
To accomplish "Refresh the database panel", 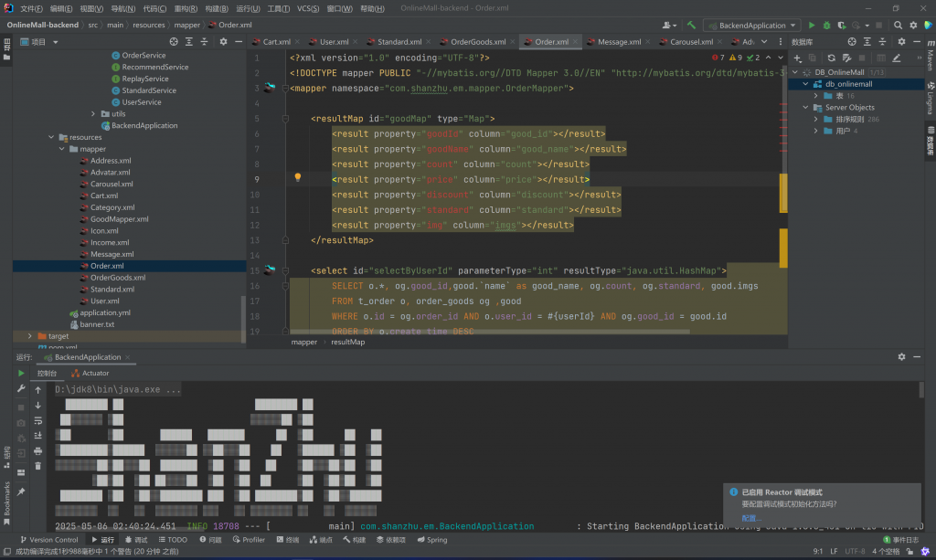I will coord(831,58).
